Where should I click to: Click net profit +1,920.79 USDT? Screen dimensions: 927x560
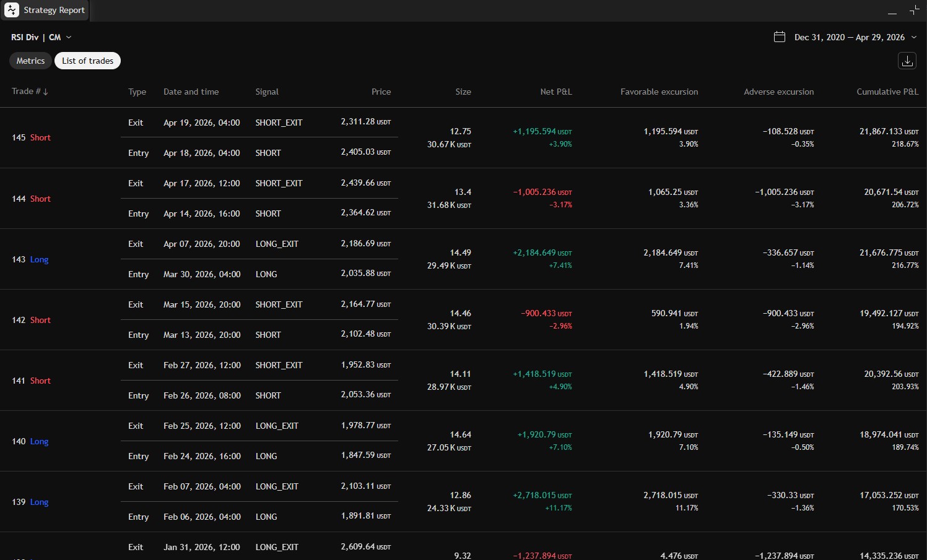click(x=544, y=434)
